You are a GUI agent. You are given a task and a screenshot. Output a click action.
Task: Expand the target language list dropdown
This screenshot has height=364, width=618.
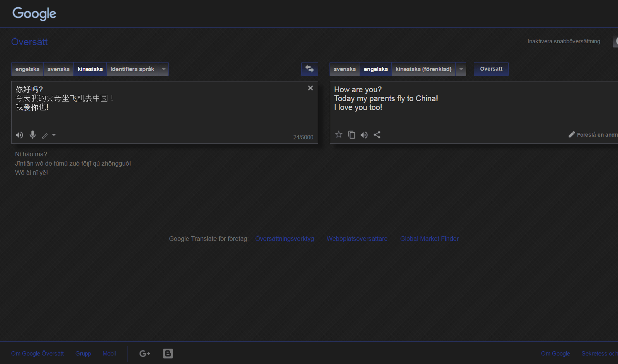point(461,69)
